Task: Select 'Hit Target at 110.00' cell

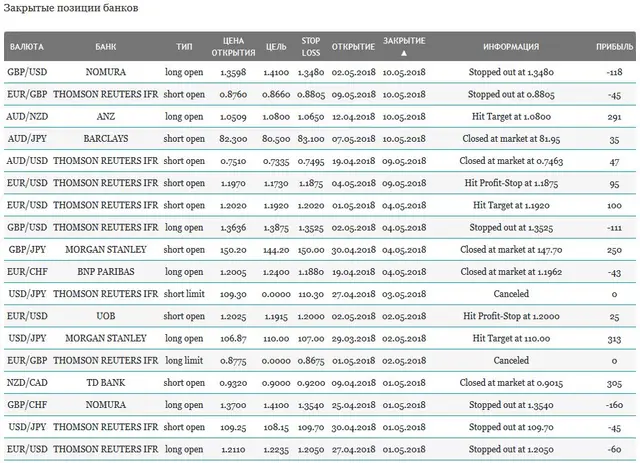Action: [511, 338]
